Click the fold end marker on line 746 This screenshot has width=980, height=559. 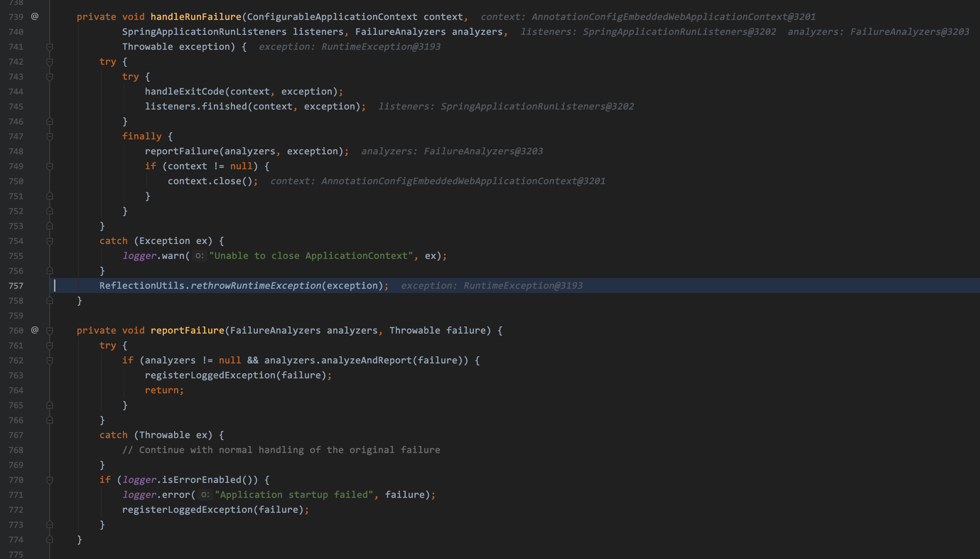[x=49, y=121]
